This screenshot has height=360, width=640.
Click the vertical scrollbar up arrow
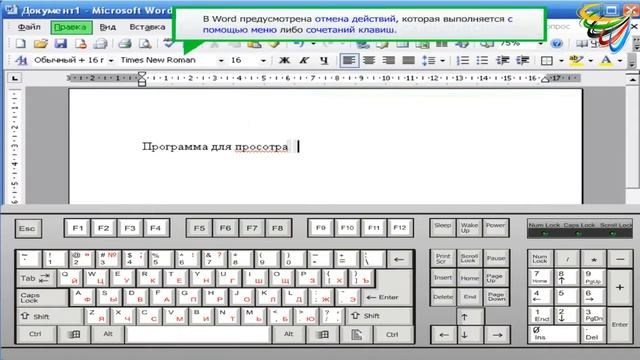[x=632, y=79]
